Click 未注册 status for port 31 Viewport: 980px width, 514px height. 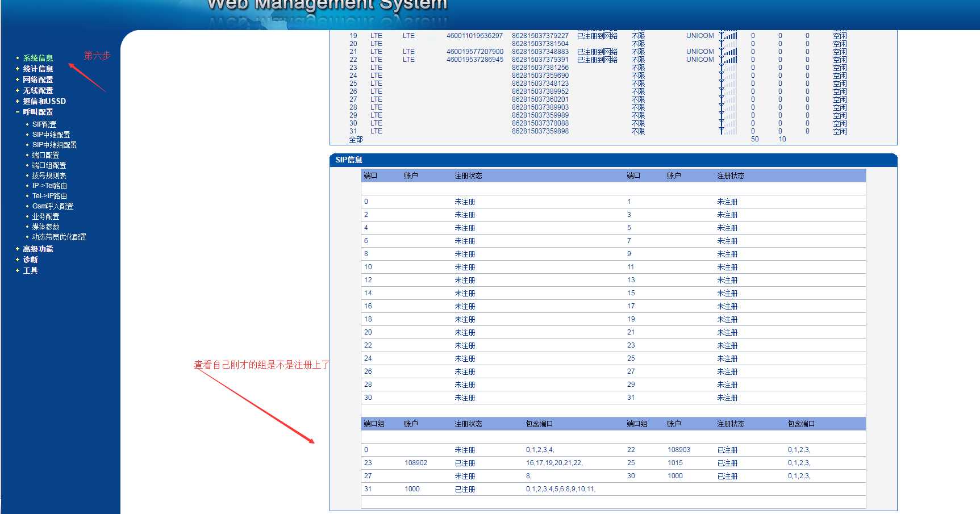click(x=727, y=398)
